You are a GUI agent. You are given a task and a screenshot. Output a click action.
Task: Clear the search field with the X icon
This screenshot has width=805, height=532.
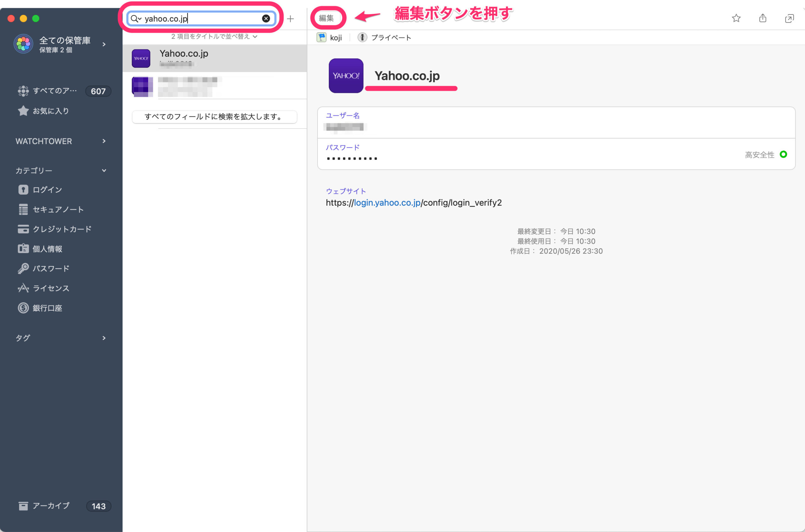pos(266,19)
